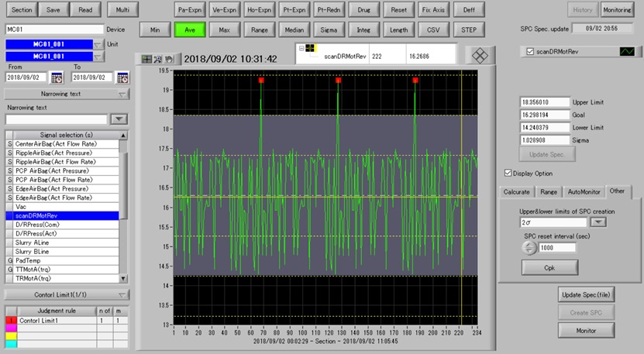
Task: Open the first MC01_001 unit dropdown
Action: pos(98,44)
